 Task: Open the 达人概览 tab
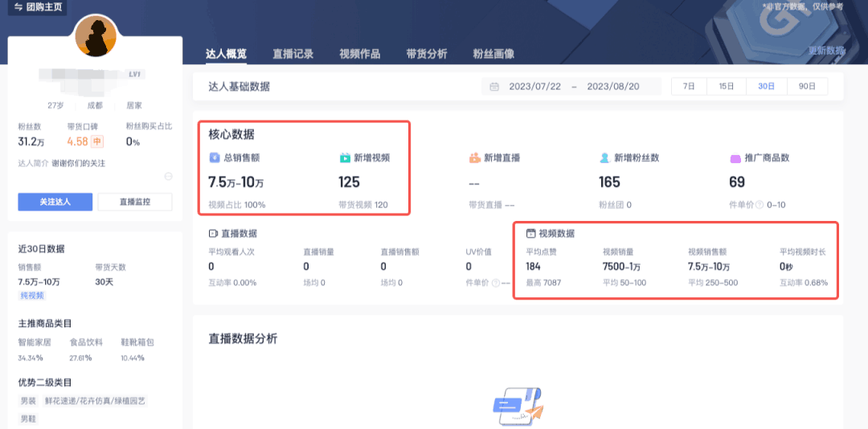(x=226, y=55)
